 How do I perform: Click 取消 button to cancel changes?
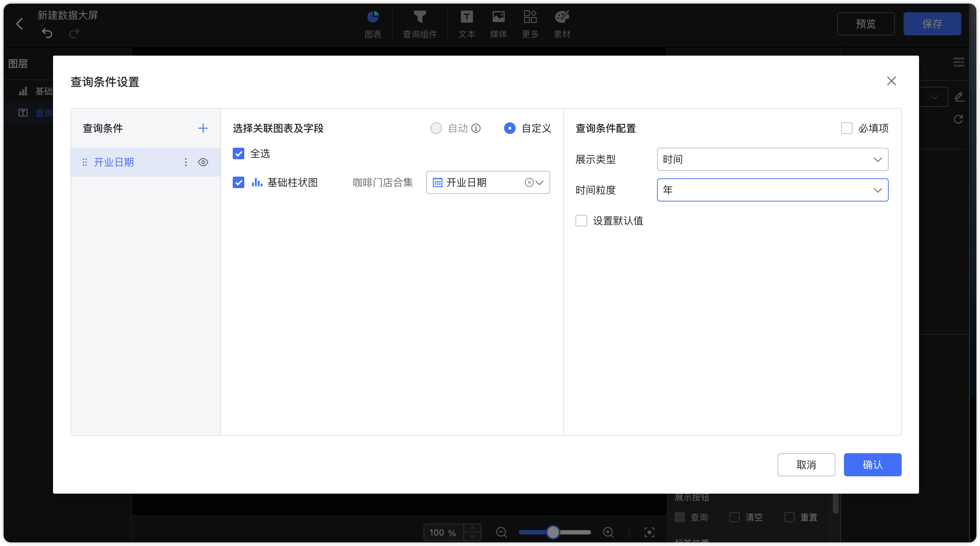807,465
